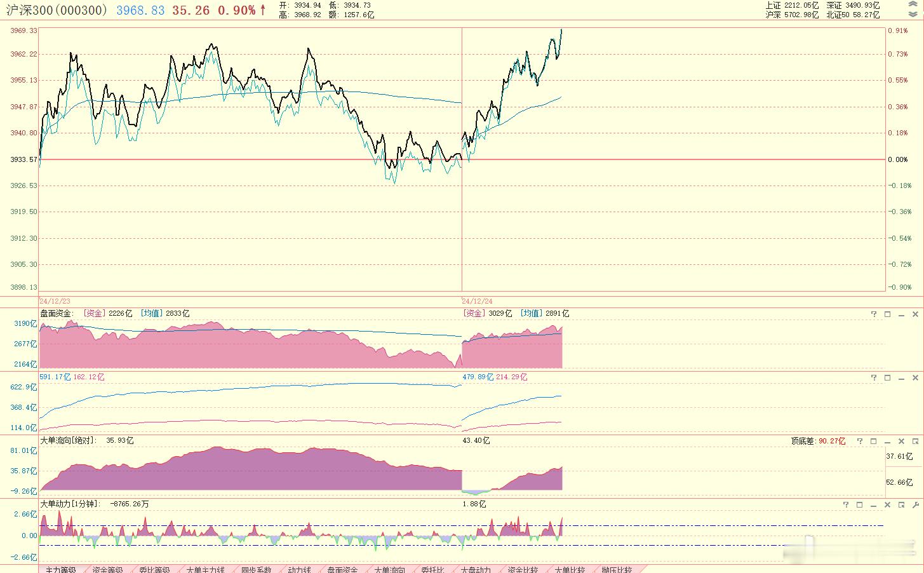Click the price change value 35.26
The image size is (924, 573).
click(x=191, y=10)
